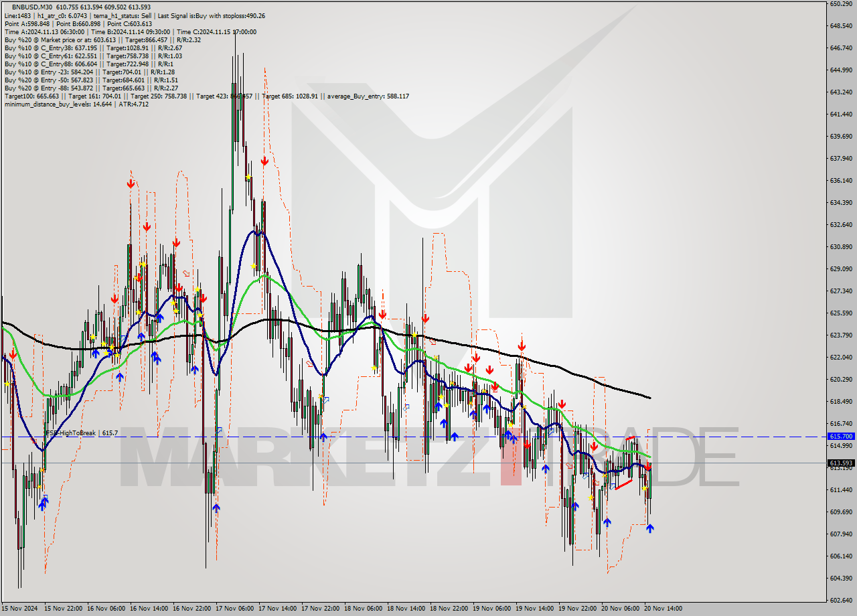Viewport: 857px width, 616px height.
Task: Select the blue 615.700 price tag
Action: coord(841,436)
